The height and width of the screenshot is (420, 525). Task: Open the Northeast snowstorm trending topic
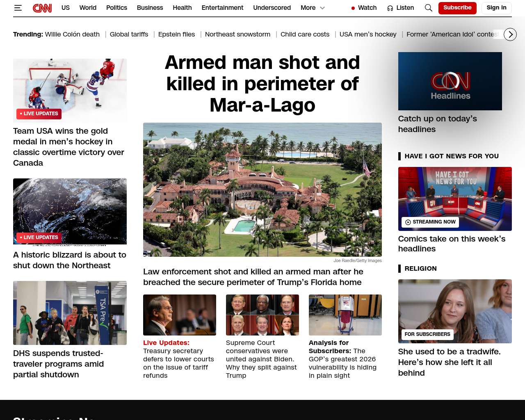(x=237, y=34)
